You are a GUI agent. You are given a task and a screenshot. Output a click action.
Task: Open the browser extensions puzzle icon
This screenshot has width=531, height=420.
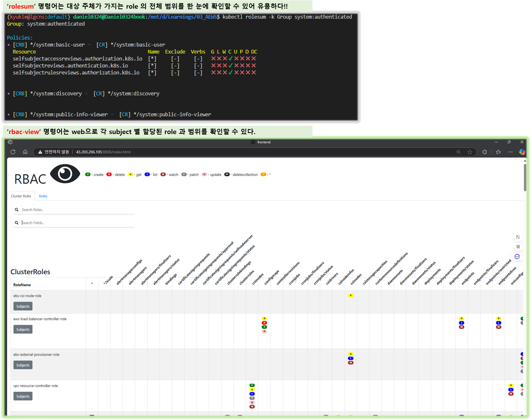[485, 152]
